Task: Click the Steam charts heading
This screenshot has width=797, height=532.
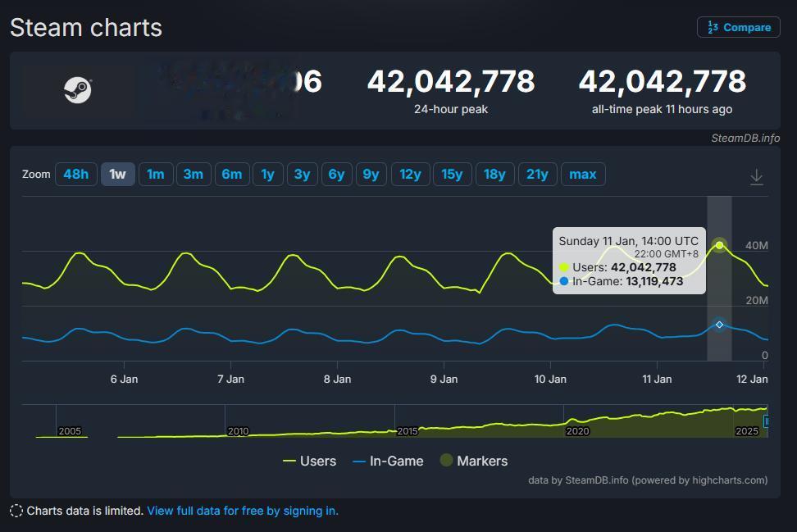Action: [86, 27]
